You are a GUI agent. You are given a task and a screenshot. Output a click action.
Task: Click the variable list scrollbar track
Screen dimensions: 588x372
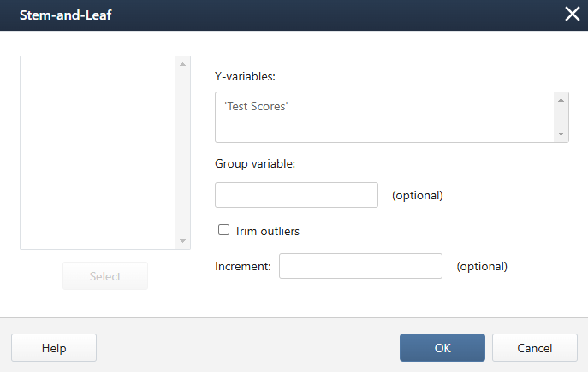(182, 152)
